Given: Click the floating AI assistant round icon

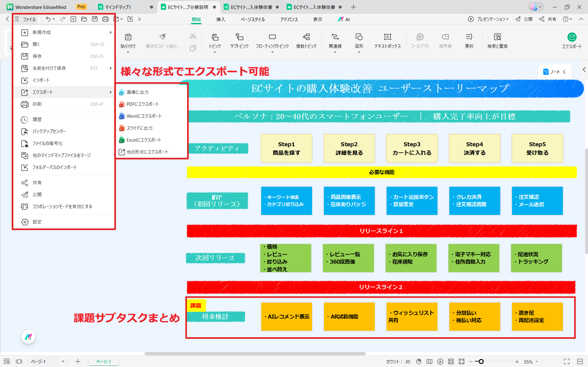Looking at the screenshot, I should (29, 337).
